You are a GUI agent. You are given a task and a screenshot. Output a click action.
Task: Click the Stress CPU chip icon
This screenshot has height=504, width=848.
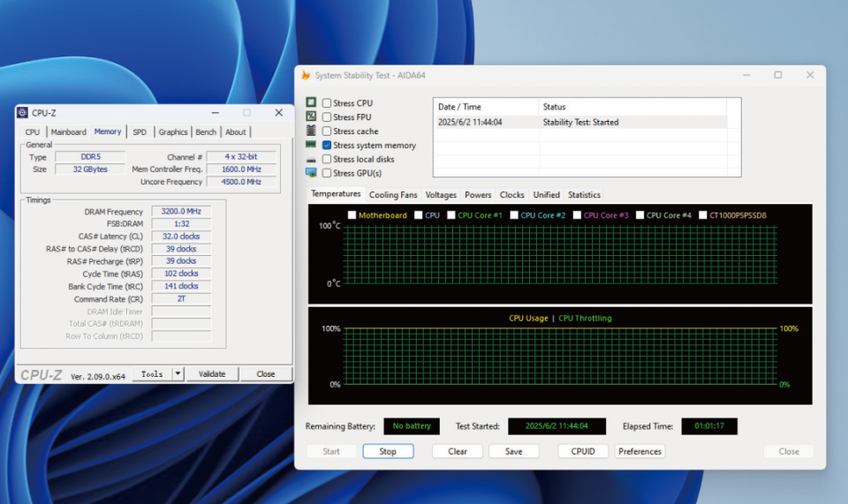coord(311,102)
